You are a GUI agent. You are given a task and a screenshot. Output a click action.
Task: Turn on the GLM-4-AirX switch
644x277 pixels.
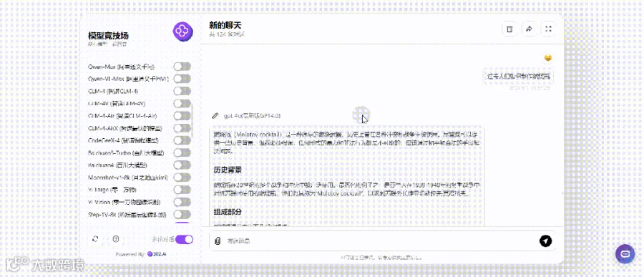[x=182, y=128]
